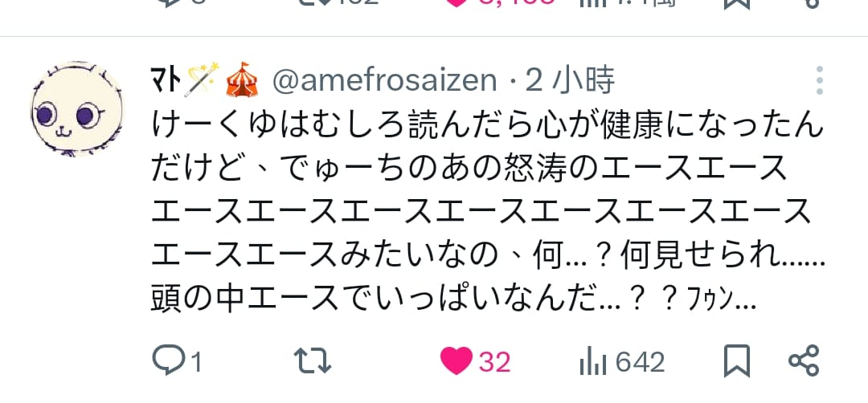Viewport: 868px width, 403px height.
Task: Retweet the post by @amefrosaizen
Action: [x=312, y=361]
